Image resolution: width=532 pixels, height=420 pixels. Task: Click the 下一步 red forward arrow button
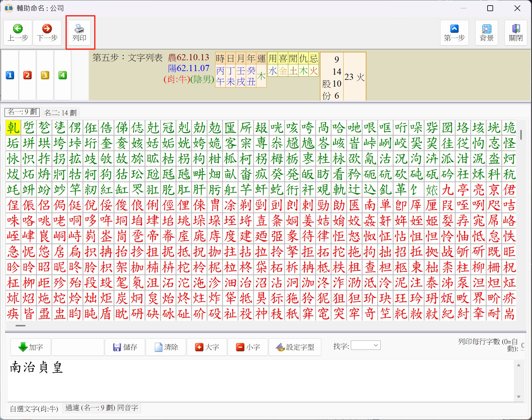47,32
